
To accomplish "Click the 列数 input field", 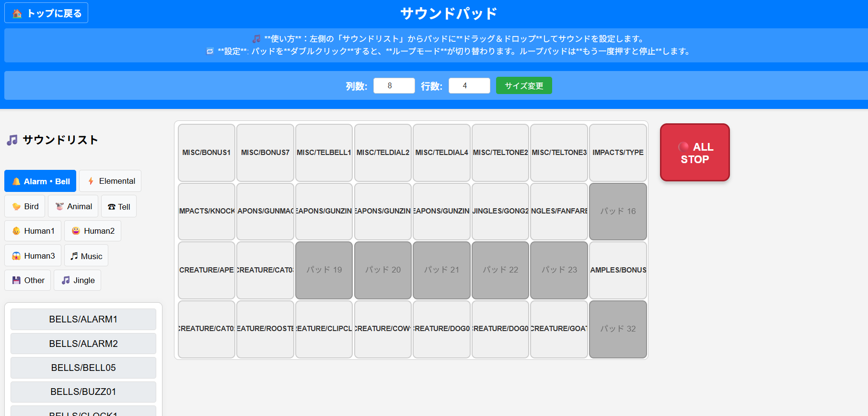I will click(394, 85).
